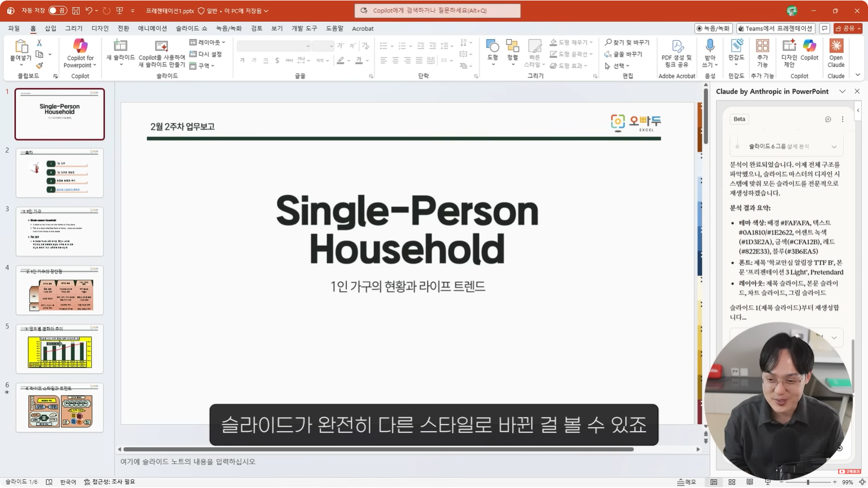Select slide 3 thumbnail 1인 가구
868x488 pixels.
click(59, 232)
